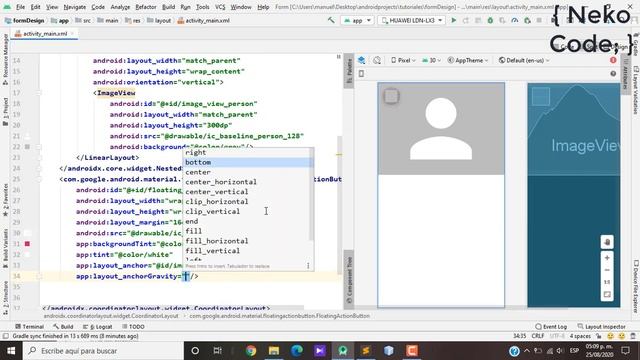Open Google Chrome from the taskbar
Viewport: 640px width, 360px height.
pos(251,351)
